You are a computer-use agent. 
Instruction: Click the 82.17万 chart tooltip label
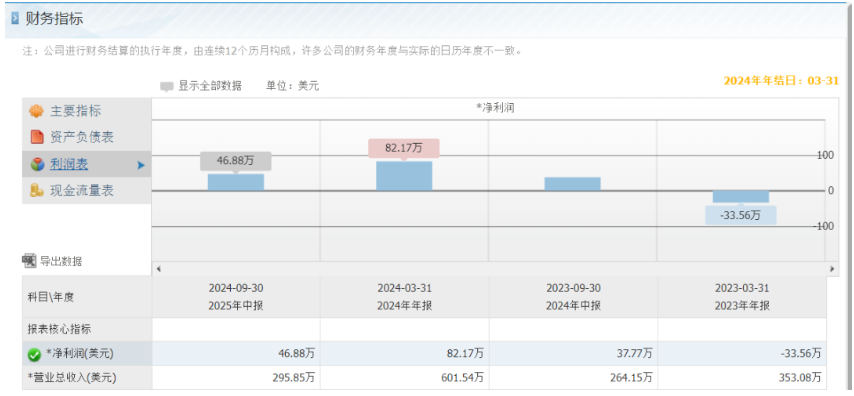404,148
